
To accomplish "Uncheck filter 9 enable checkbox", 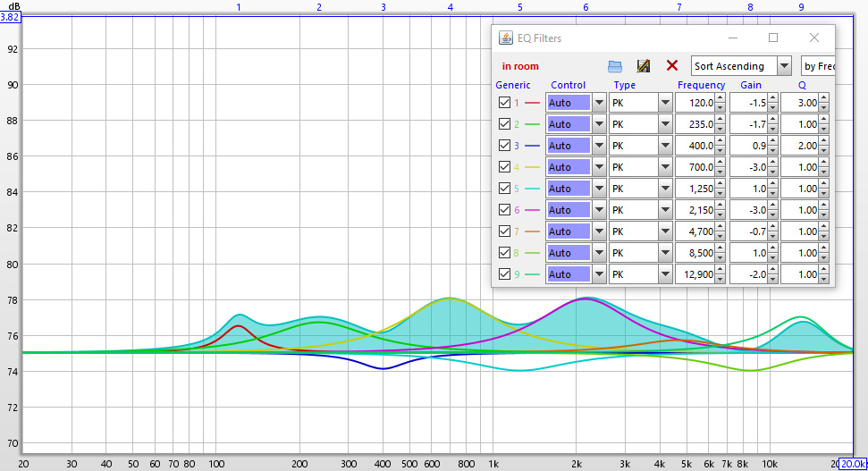I will (x=504, y=274).
